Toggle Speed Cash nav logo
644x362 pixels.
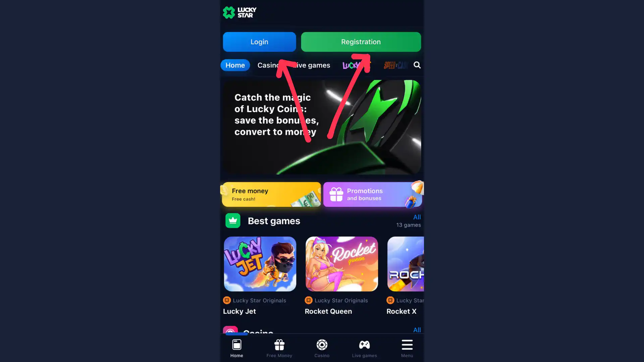click(395, 65)
